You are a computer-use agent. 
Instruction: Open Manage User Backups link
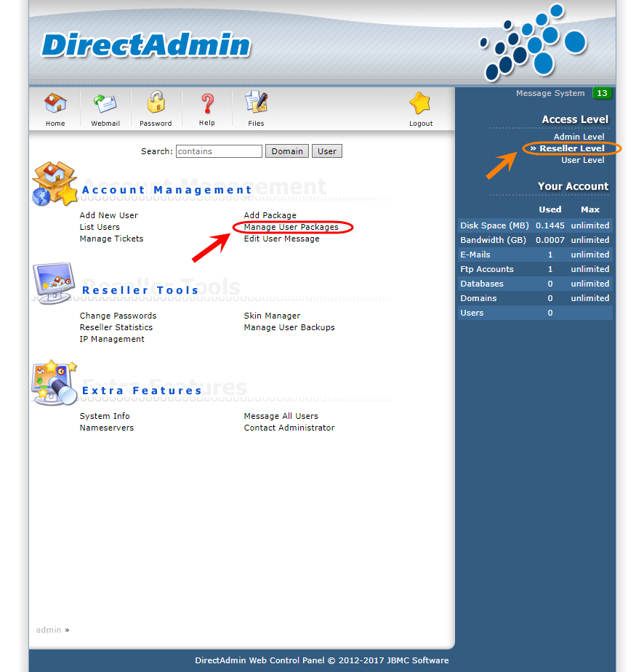pyautogui.click(x=289, y=327)
